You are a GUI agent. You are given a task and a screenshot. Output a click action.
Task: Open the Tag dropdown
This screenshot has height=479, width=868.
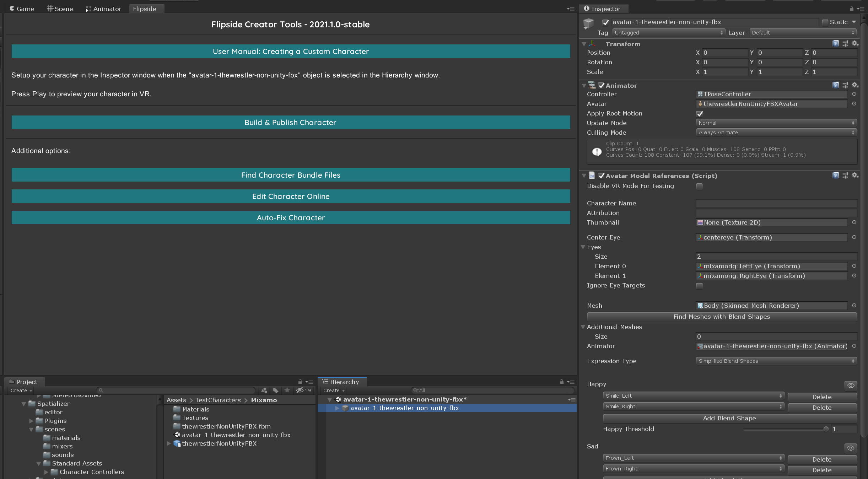pos(668,32)
